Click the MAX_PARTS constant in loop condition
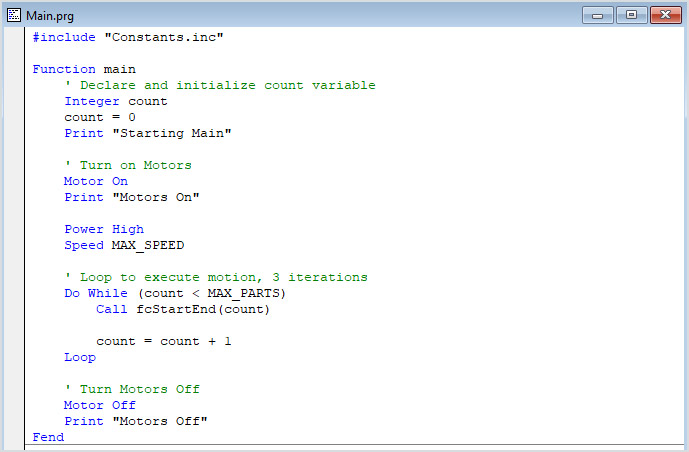This screenshot has width=689, height=452. pos(246,293)
